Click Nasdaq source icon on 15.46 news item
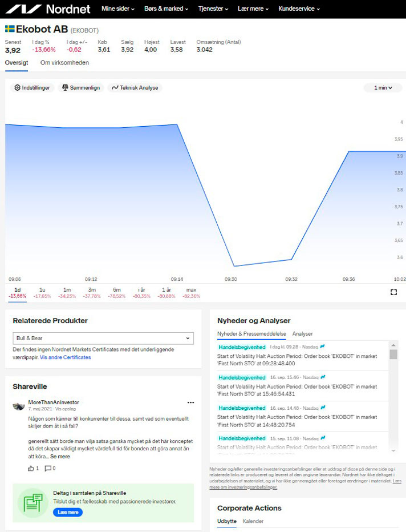Image resolution: width=406 pixels, height=532 pixels. click(x=323, y=377)
